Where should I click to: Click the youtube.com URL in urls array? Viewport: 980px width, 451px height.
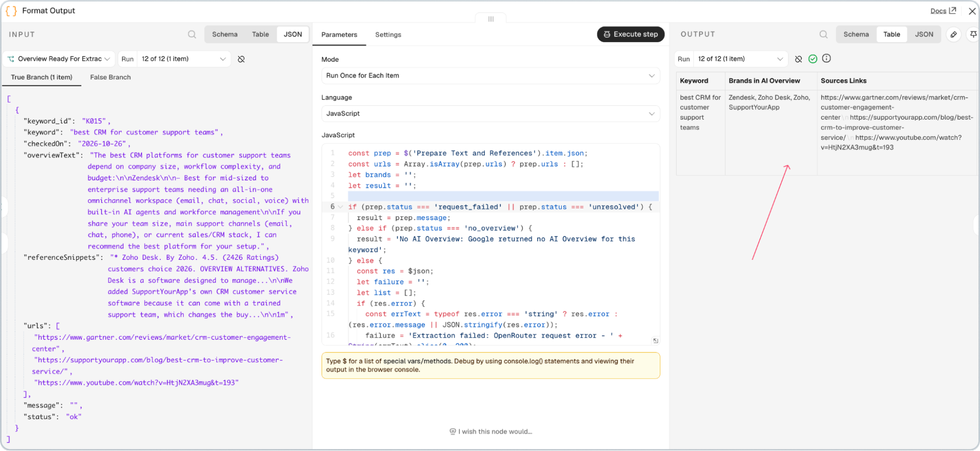[136, 382]
